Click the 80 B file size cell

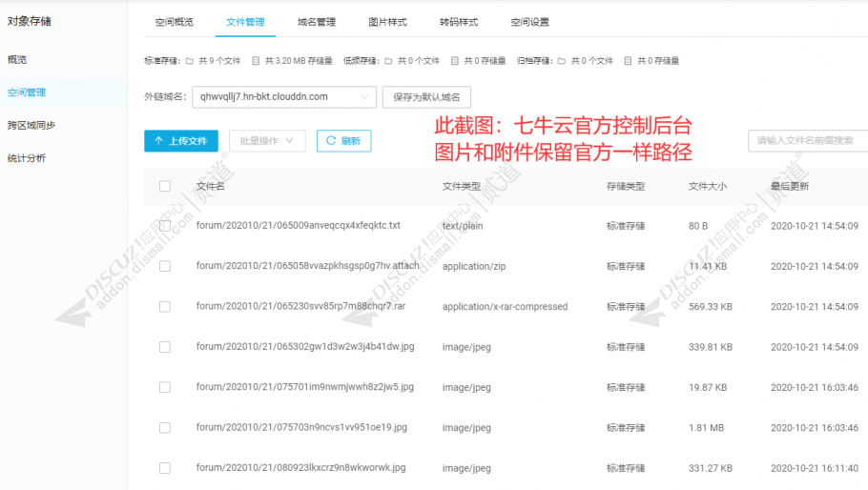coord(698,226)
